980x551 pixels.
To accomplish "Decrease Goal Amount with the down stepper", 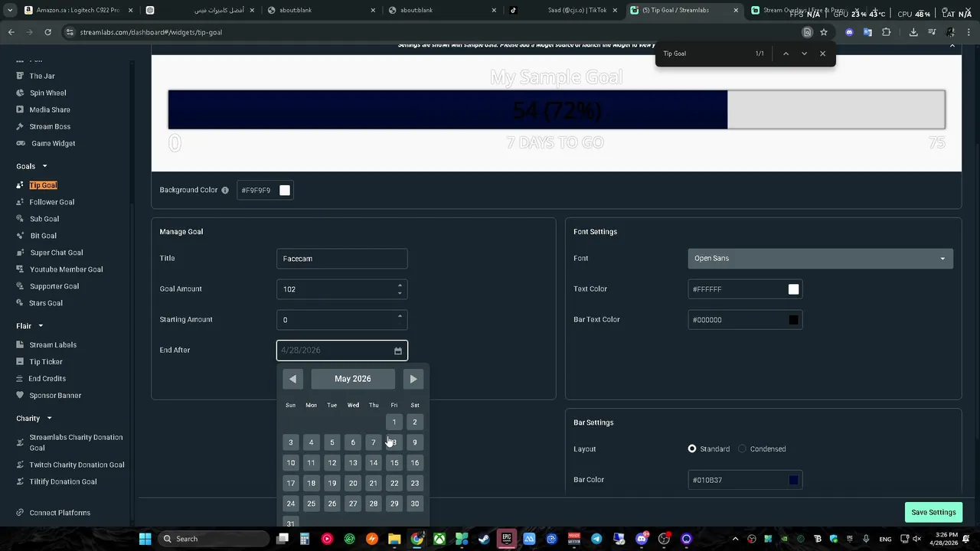I will [x=400, y=293].
